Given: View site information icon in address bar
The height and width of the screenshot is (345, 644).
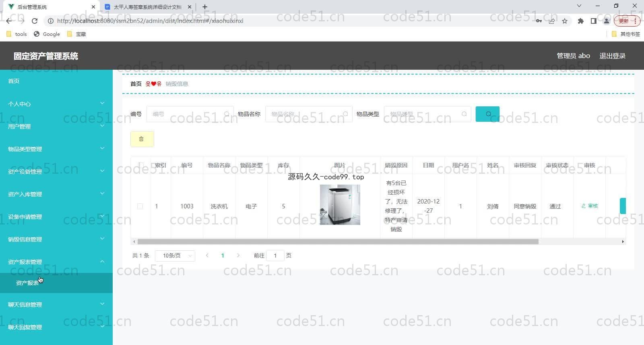Looking at the screenshot, I should [x=51, y=21].
